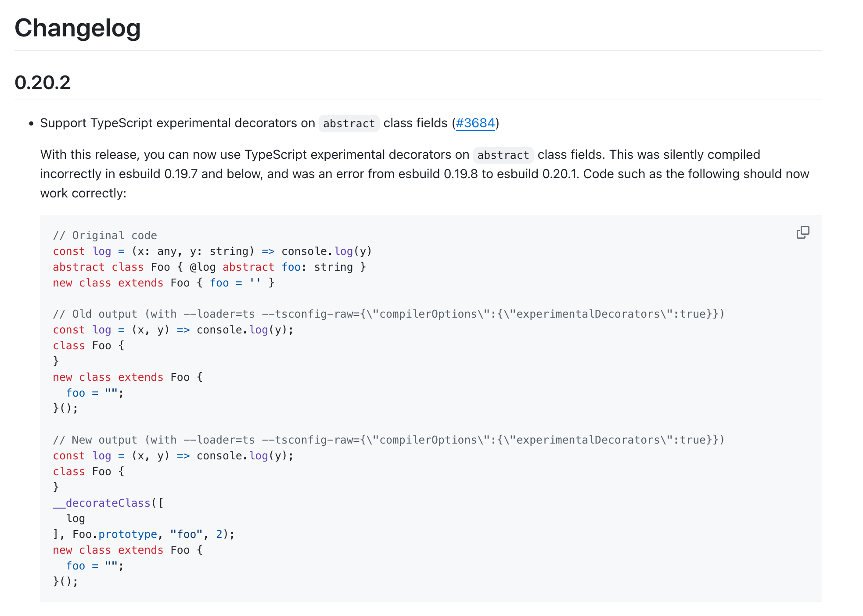Click the abstract inline code badge in bullet

[x=349, y=124]
